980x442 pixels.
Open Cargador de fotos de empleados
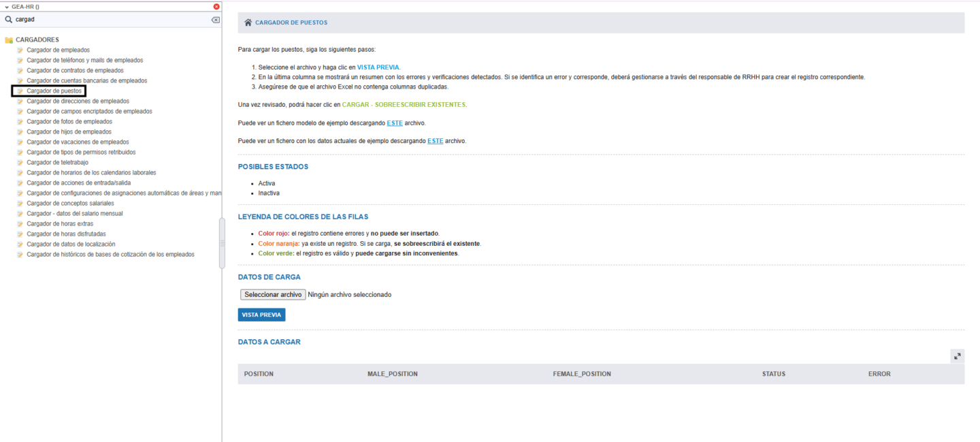tap(69, 122)
